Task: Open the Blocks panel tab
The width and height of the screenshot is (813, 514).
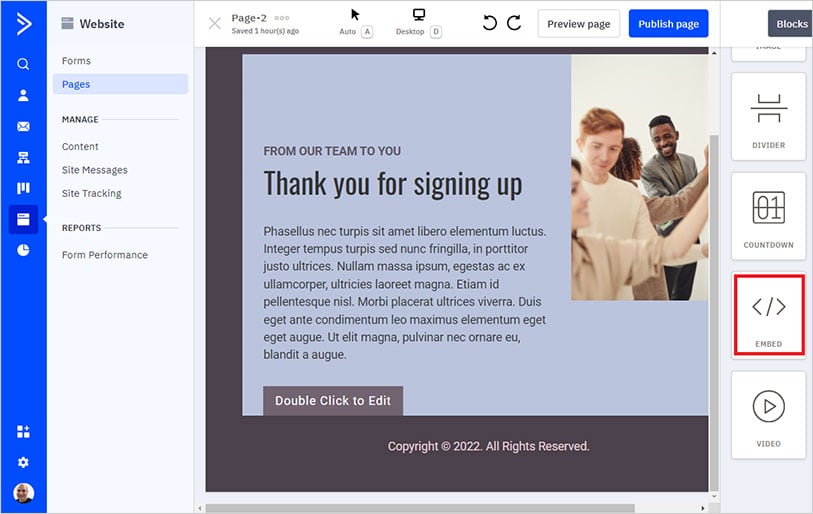Action: (x=791, y=24)
